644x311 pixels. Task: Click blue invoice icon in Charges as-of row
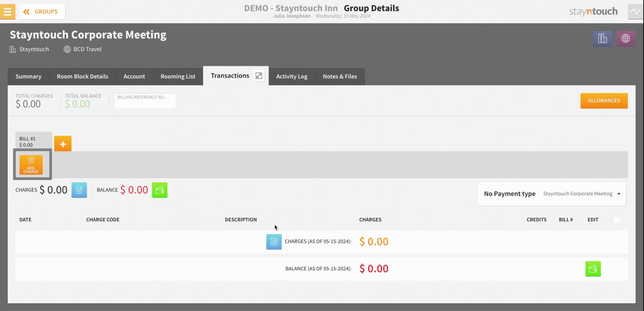click(x=274, y=242)
